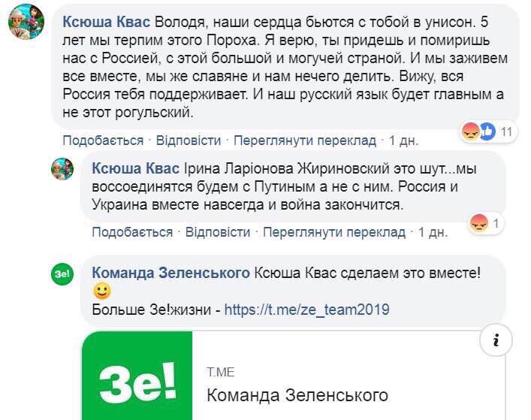
Task: Click angry reaction icon on the reply
Action: (x=478, y=222)
